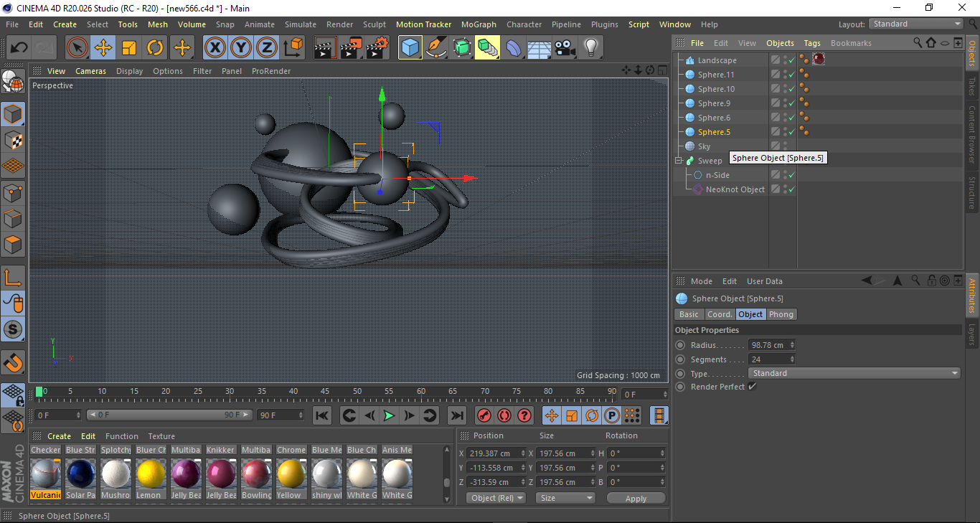Click end frame 90 F stepper
The width and height of the screenshot is (980, 523).
[x=301, y=415]
